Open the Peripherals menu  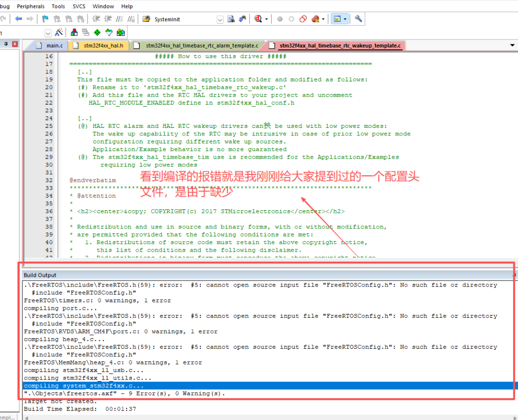coord(30,6)
